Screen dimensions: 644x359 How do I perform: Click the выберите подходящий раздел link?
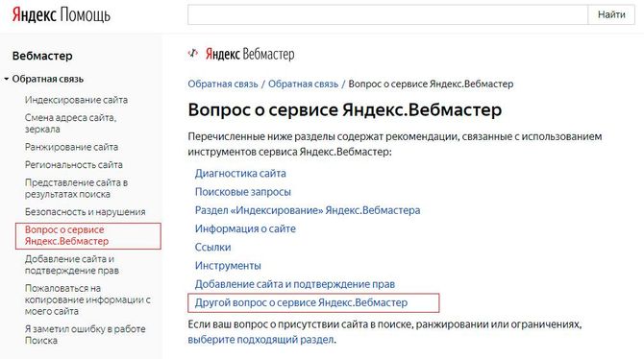coord(260,340)
